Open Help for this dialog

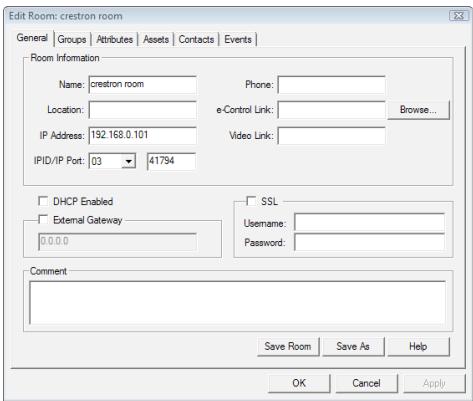(418, 347)
